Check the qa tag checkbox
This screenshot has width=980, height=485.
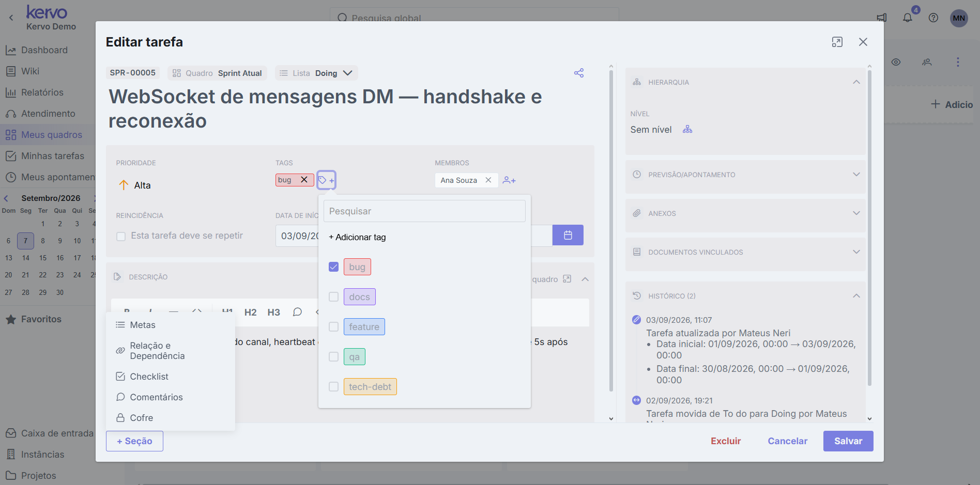click(334, 357)
